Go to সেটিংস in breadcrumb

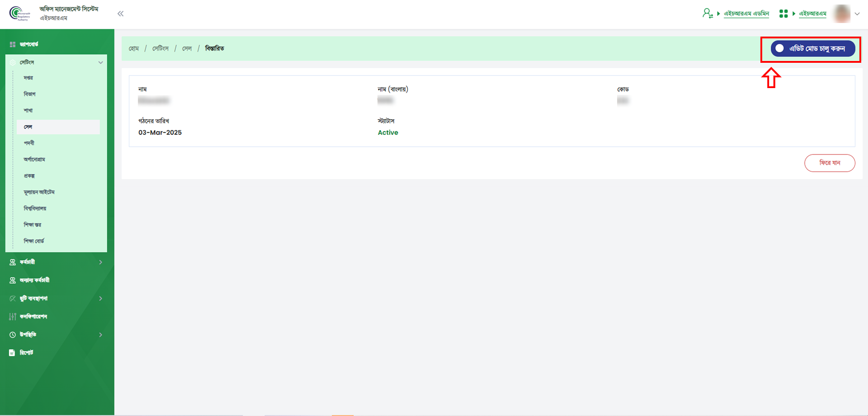click(x=160, y=48)
